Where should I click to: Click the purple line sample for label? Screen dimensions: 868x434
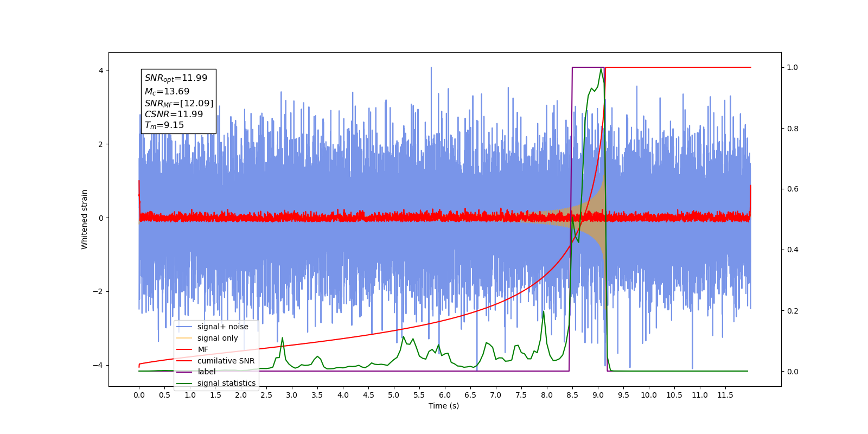(x=185, y=372)
